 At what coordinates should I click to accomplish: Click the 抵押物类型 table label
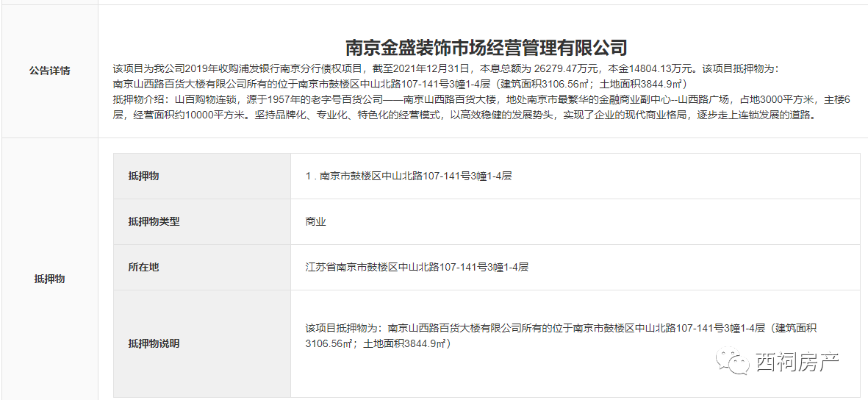(x=154, y=221)
